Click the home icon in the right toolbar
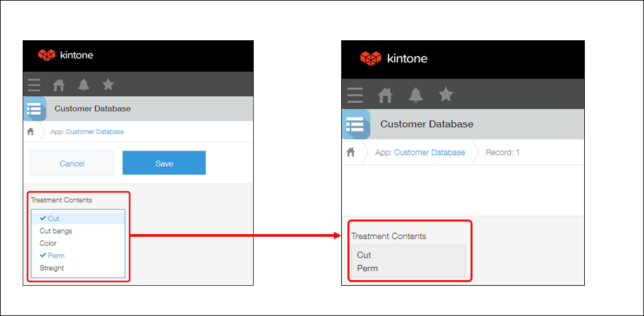Viewport: 644px width, 316px height. click(385, 95)
